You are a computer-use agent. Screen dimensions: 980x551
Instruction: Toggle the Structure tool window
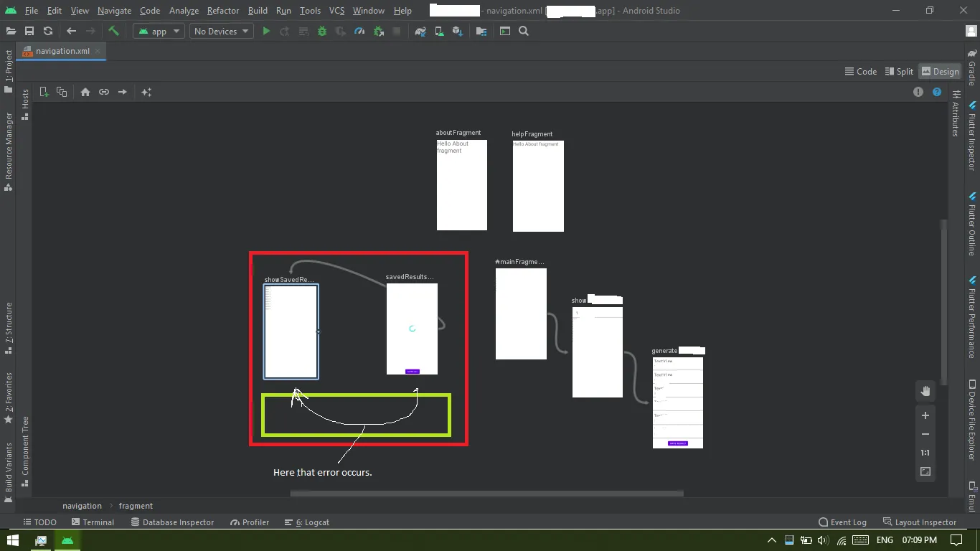tap(9, 328)
